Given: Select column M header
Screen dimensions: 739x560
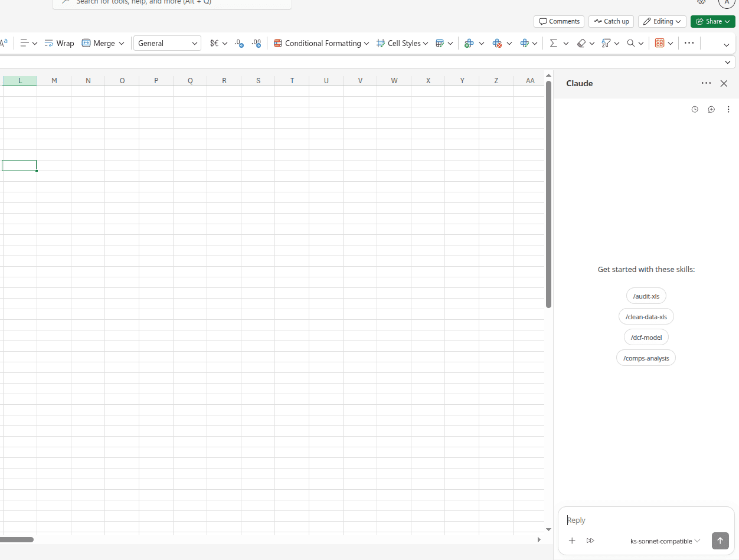Looking at the screenshot, I should (x=54, y=81).
